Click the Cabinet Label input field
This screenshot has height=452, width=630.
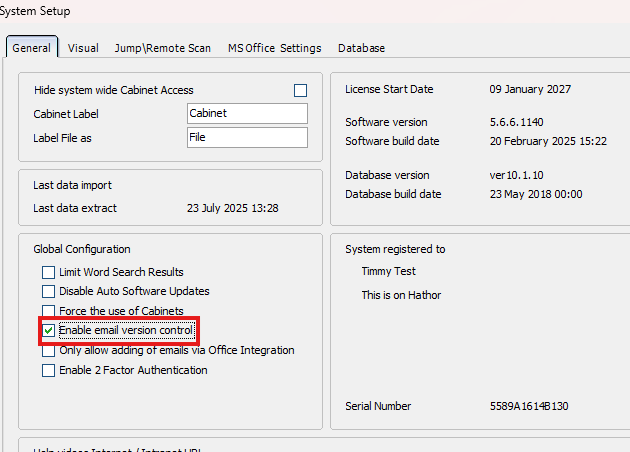click(x=247, y=113)
